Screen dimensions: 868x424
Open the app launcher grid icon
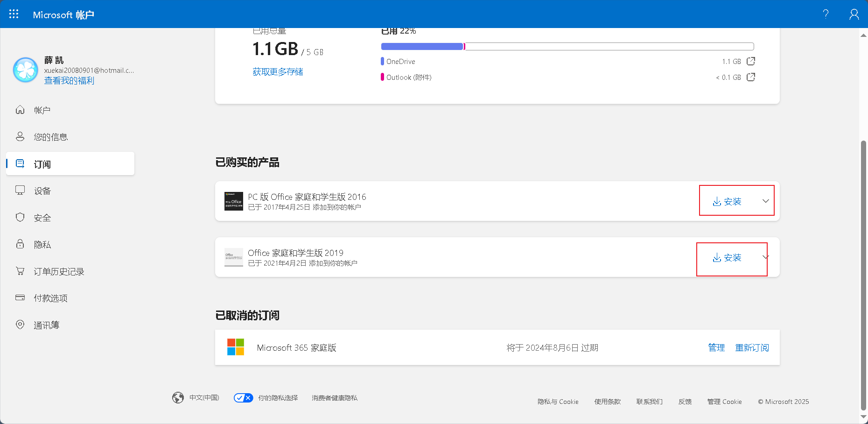14,14
